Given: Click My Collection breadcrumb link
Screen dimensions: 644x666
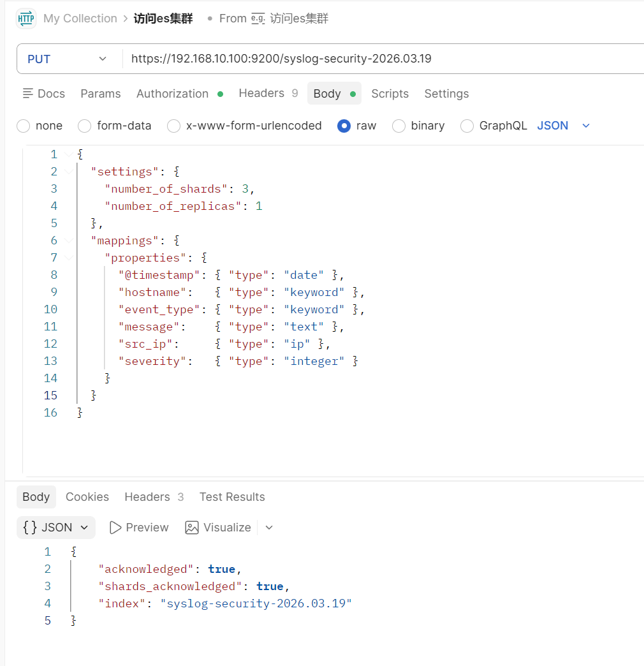Looking at the screenshot, I should (80, 18).
